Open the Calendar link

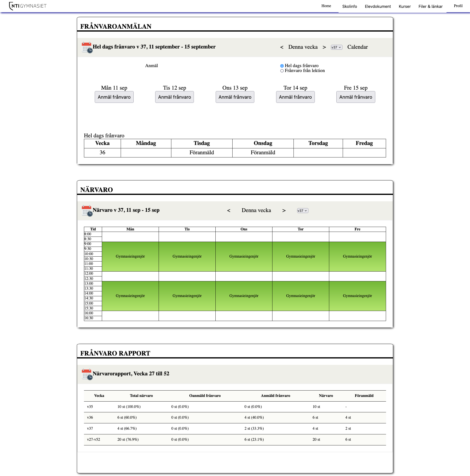pos(357,47)
